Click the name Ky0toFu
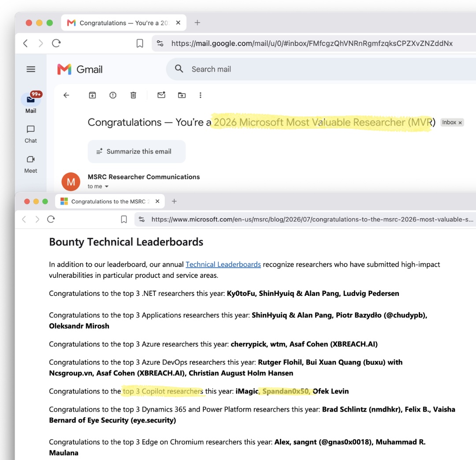Screen dimensions: 476x460 241,293
